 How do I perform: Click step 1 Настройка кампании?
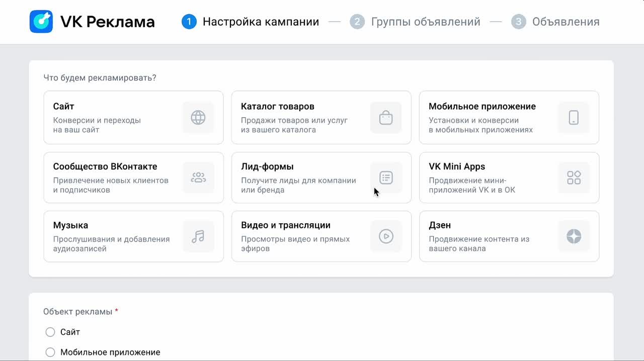pyautogui.click(x=251, y=22)
